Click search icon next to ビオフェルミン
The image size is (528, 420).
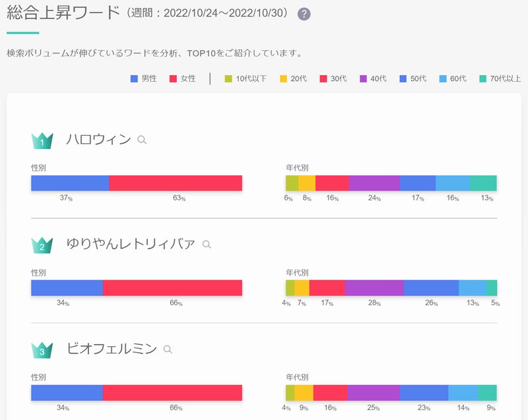coord(168,349)
